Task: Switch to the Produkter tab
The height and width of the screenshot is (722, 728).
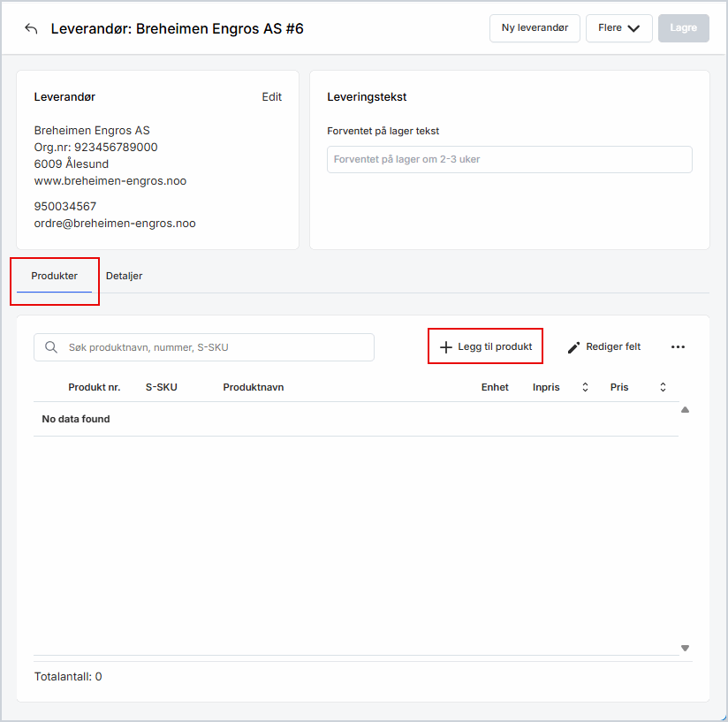Action: click(x=54, y=276)
